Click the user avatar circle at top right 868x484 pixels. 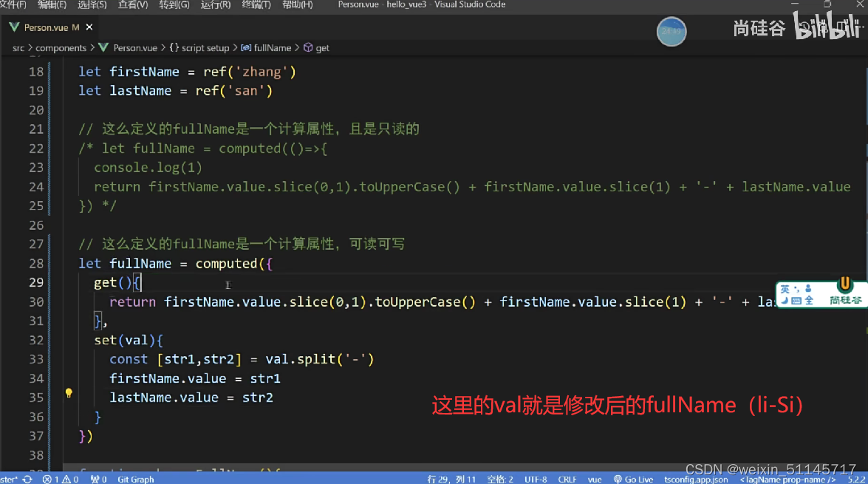tap(671, 31)
